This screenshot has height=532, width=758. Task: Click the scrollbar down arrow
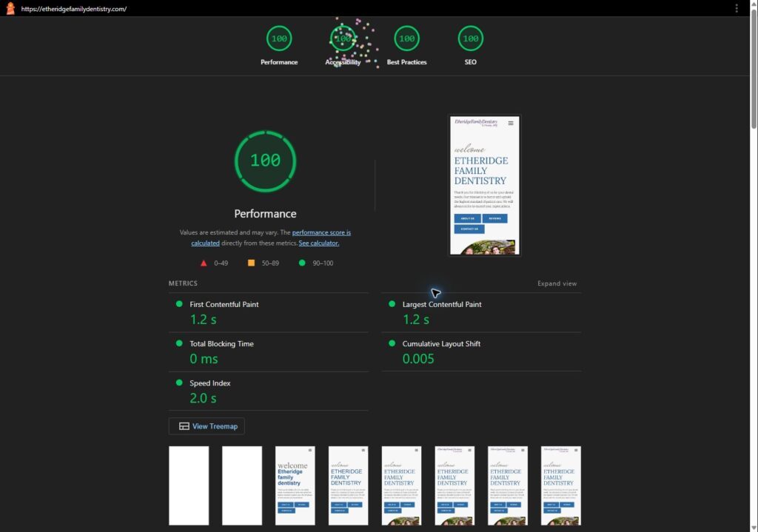pyautogui.click(x=754, y=528)
